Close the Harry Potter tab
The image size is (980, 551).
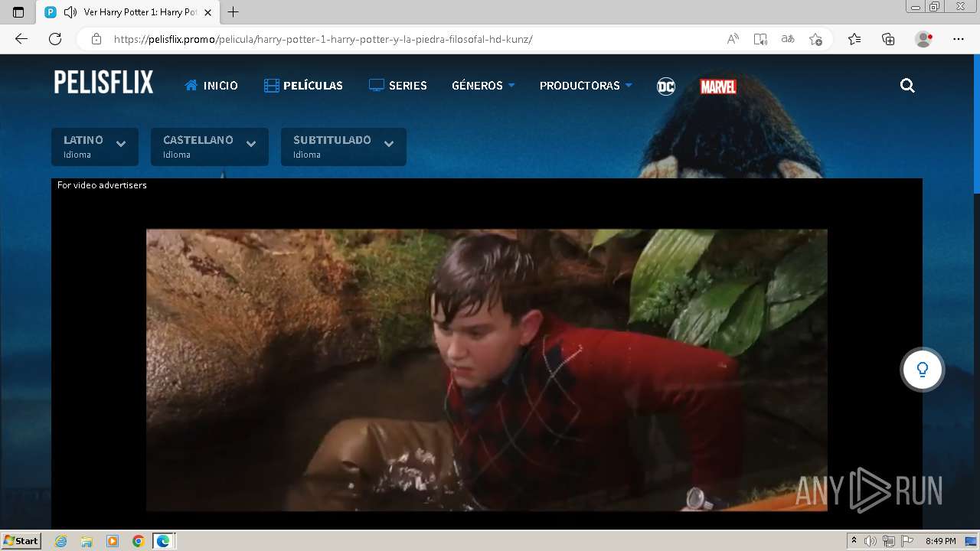pos(207,12)
